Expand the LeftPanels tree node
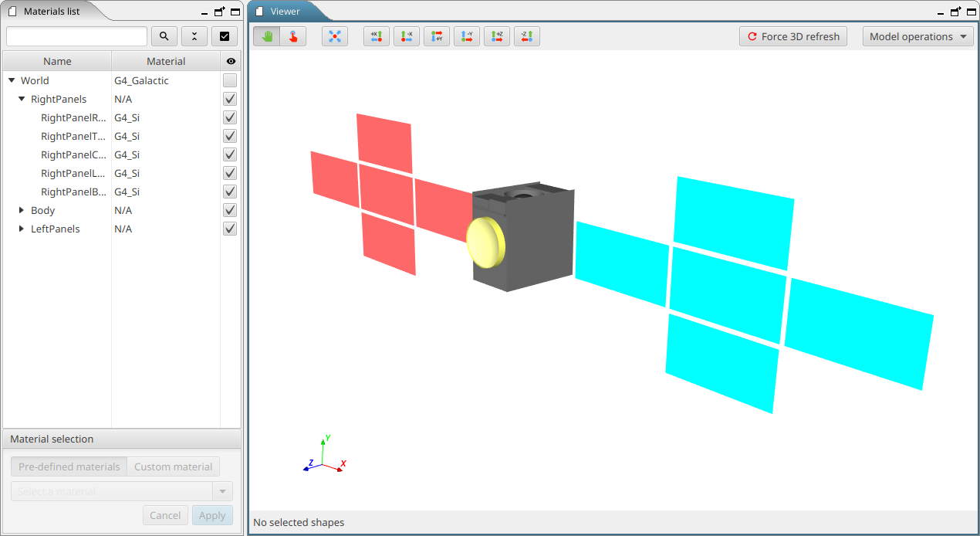980x536 pixels. click(21, 229)
